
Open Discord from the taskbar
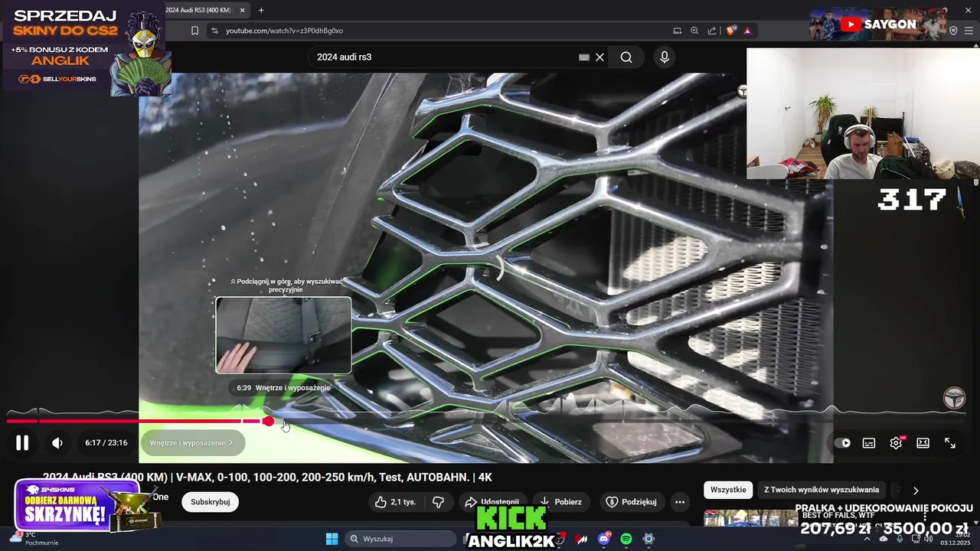(604, 539)
